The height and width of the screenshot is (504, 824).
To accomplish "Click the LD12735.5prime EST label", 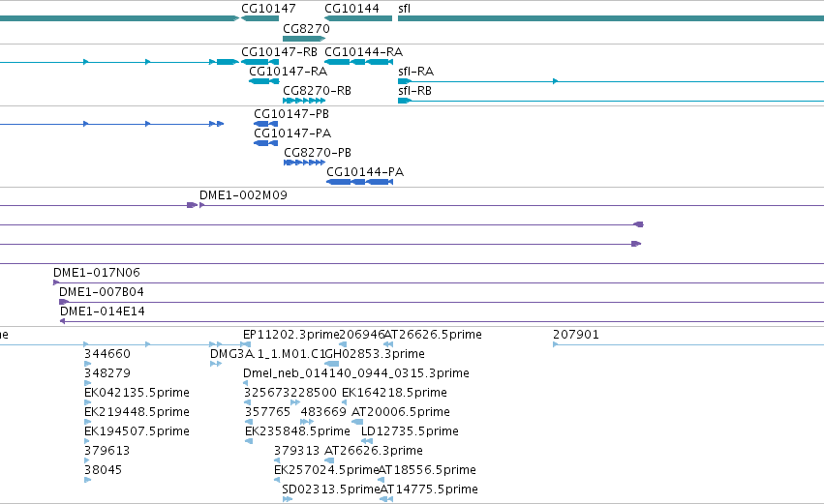I will pyautogui.click(x=410, y=431).
